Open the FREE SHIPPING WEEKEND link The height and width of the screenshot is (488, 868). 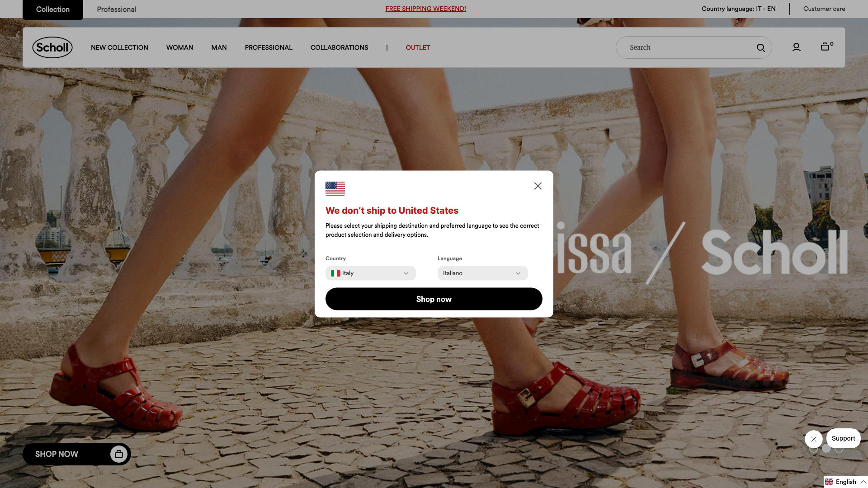(426, 9)
